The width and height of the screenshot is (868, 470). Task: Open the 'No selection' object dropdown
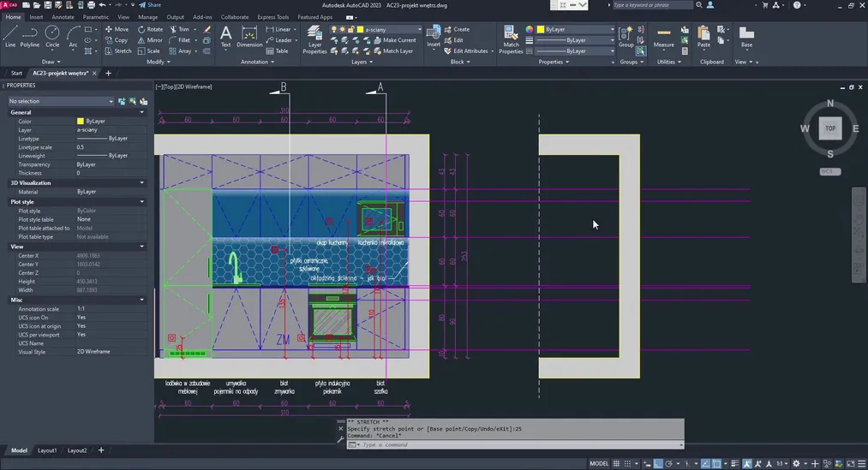point(60,101)
